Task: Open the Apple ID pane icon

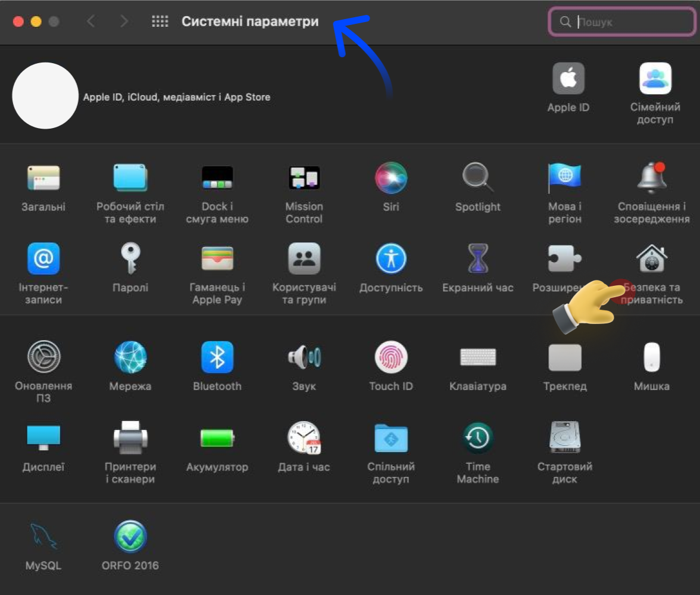Action: [568, 78]
